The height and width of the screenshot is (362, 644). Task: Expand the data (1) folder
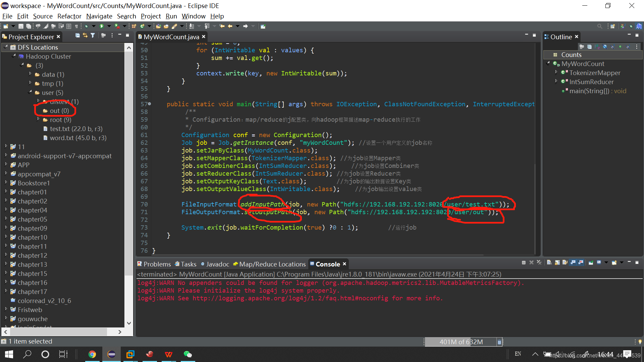[x=30, y=74]
